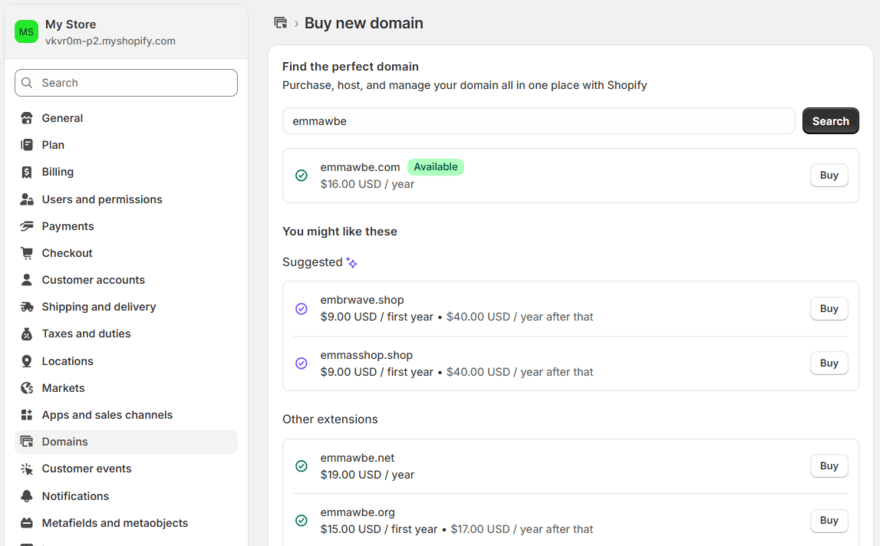
Task: Go to Users and permissions
Action: [101, 199]
